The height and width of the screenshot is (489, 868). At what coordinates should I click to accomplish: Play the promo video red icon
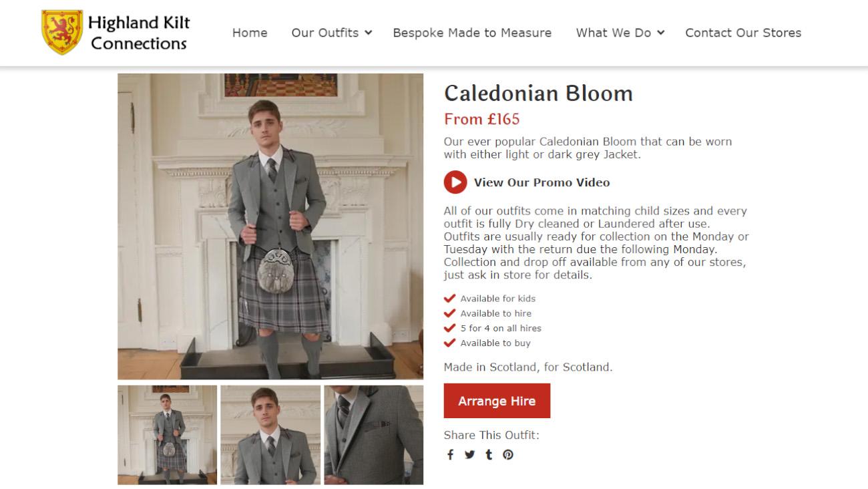(x=455, y=182)
